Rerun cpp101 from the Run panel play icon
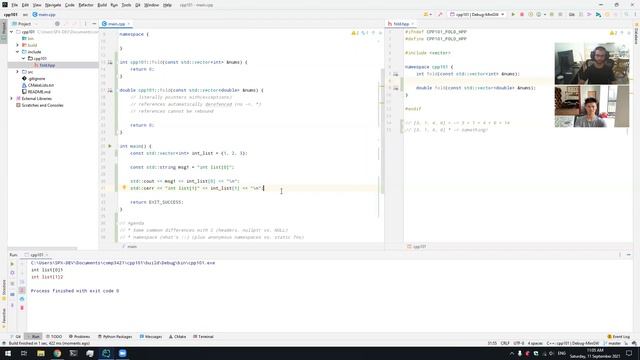This screenshot has width=640, height=360. point(12,264)
